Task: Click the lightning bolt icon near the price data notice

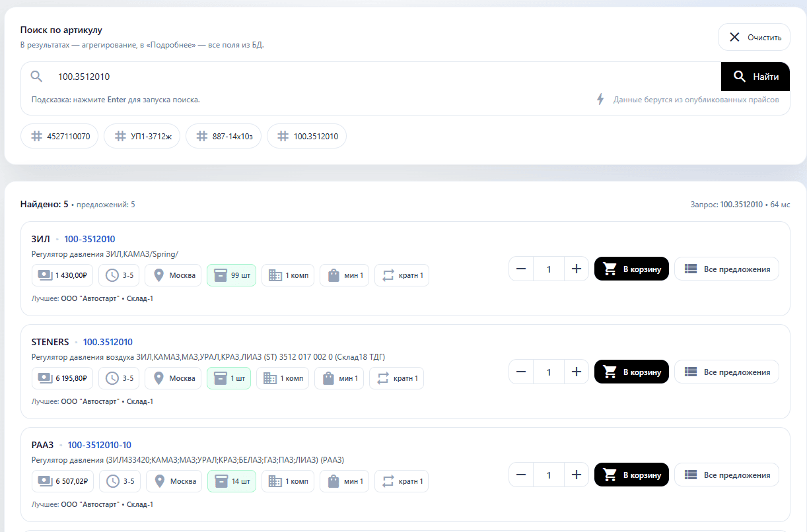Action: (x=600, y=99)
